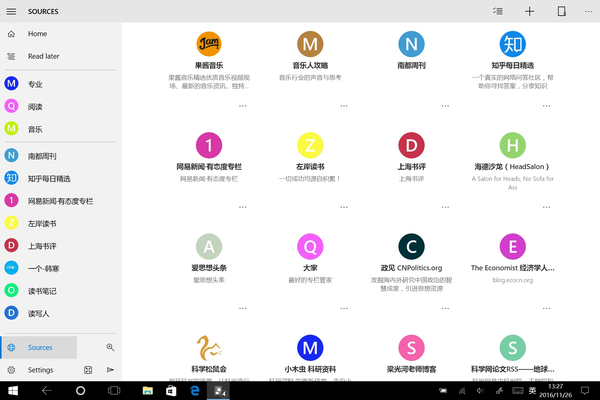
Task: Open 网易新闻·有态度专栏 in sidebar
Action: (61, 201)
